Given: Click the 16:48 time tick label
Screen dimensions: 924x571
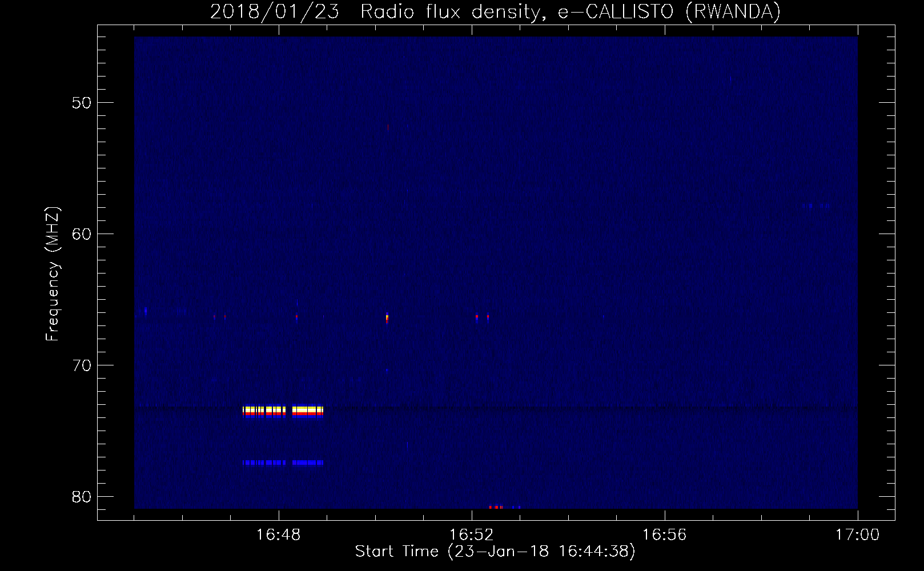Looking at the screenshot, I should tap(279, 535).
